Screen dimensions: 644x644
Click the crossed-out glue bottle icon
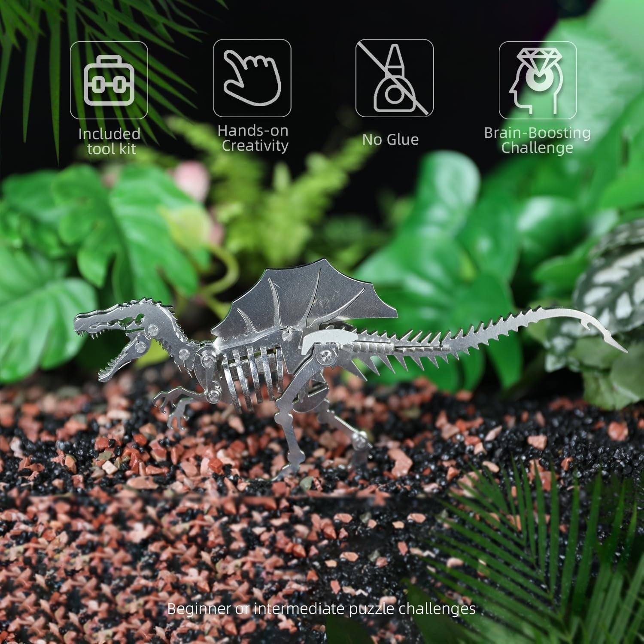(395, 78)
